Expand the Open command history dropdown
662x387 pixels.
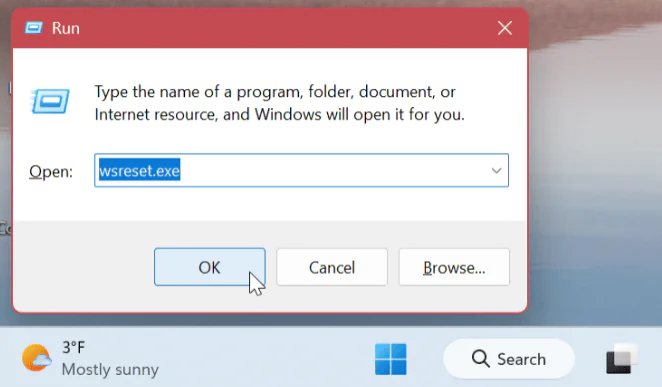pos(496,170)
